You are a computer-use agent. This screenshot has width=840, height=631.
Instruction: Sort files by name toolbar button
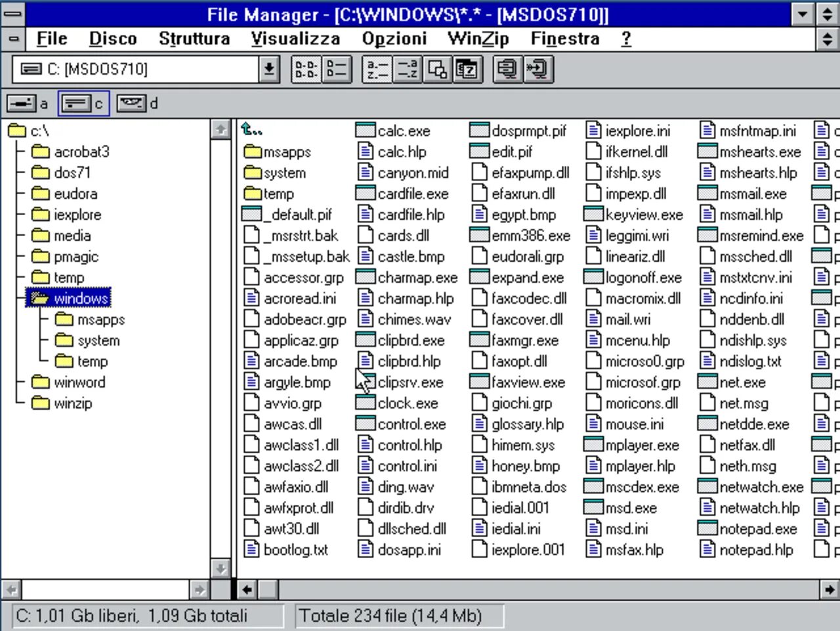point(377,69)
